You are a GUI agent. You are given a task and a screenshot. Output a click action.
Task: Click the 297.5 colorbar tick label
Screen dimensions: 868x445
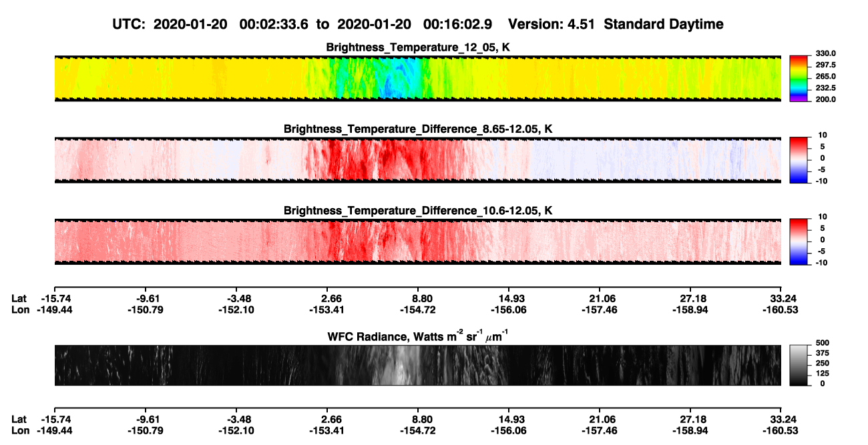[825, 65]
